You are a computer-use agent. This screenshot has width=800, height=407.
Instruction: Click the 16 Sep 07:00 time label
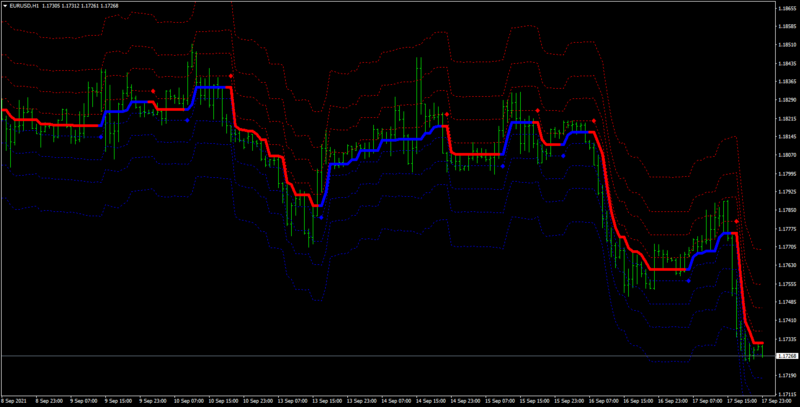pos(605,401)
